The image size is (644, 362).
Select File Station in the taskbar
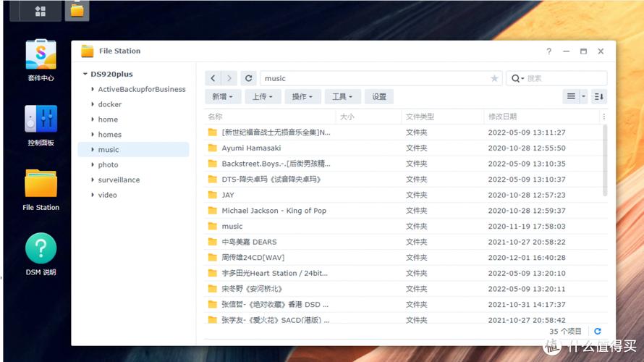[x=77, y=11]
